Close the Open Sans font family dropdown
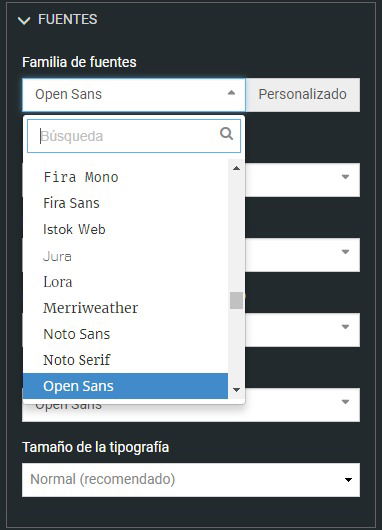The height and width of the screenshot is (530, 382). click(134, 95)
